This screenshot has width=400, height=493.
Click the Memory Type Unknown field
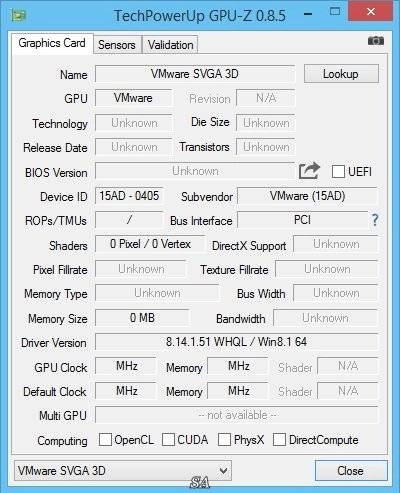tap(157, 293)
